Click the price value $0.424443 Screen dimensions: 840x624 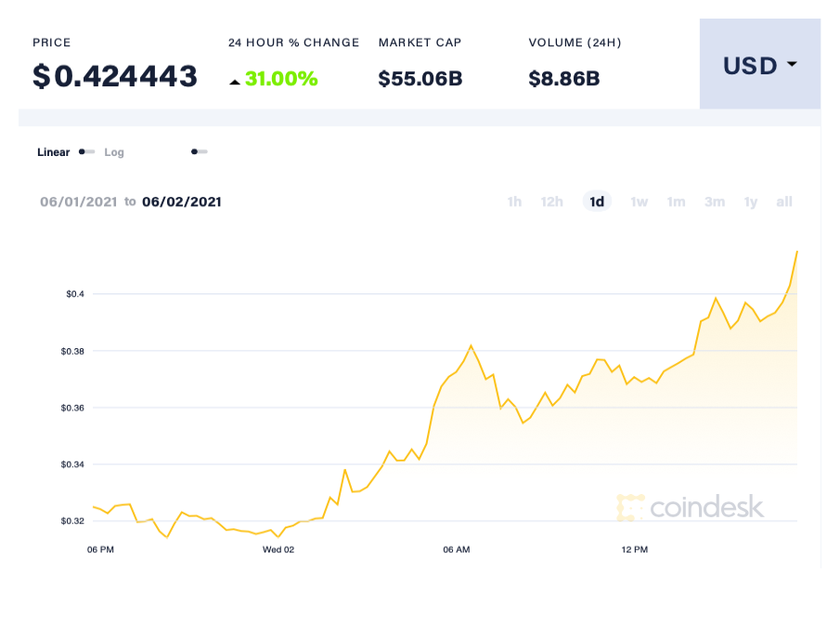pyautogui.click(x=115, y=76)
